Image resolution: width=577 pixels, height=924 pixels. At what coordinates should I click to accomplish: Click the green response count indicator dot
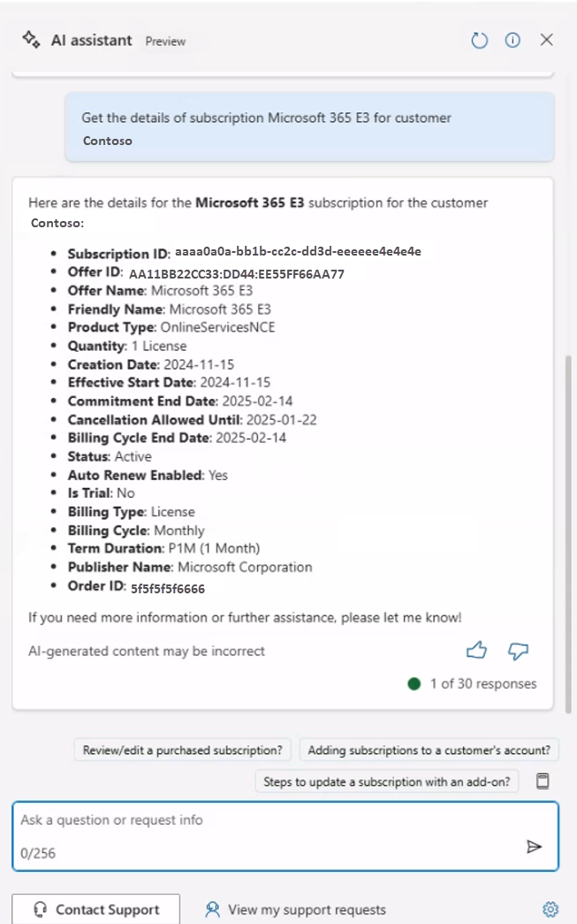[414, 683]
